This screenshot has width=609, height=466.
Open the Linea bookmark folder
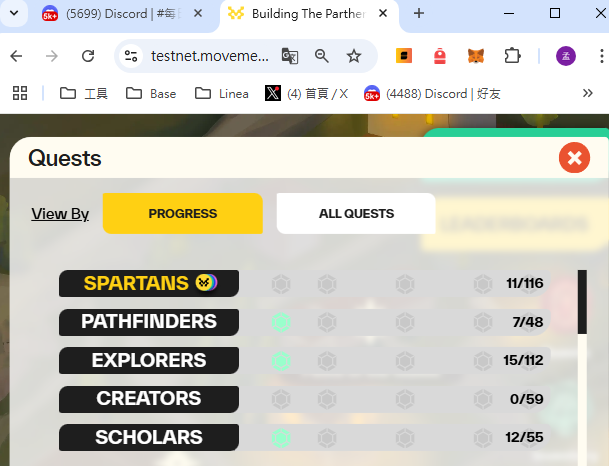coord(221,94)
